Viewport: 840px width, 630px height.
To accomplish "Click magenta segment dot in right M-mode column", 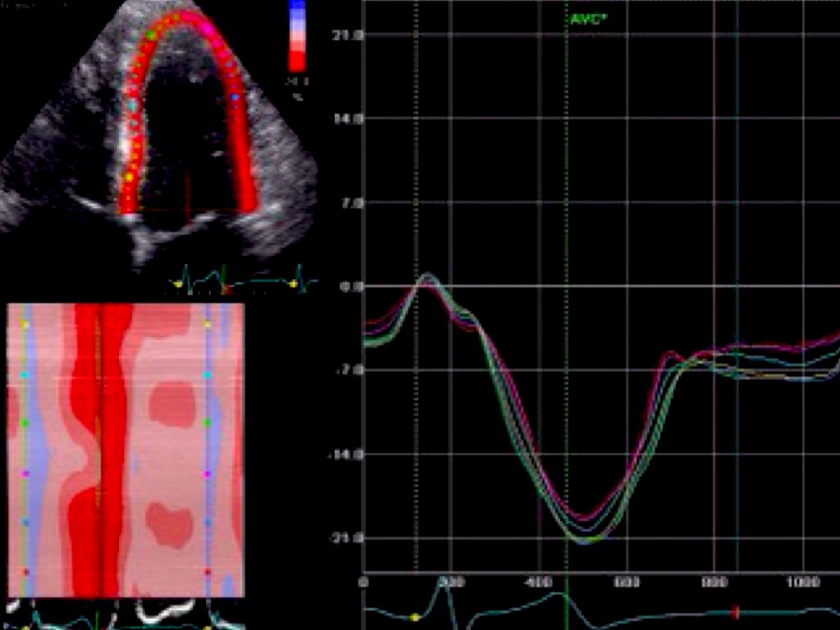I will point(208,473).
